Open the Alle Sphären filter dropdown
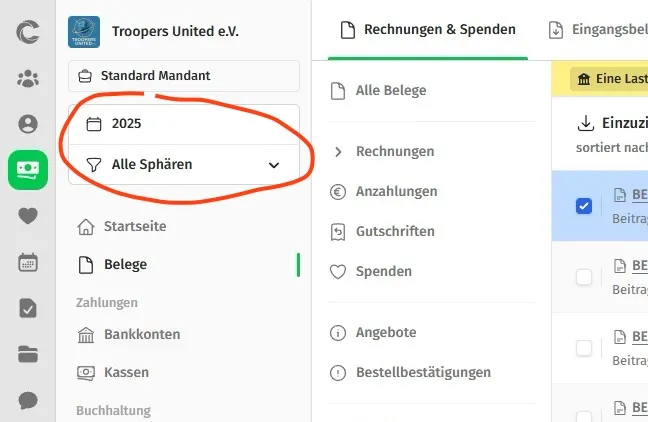Screen dimensions: 648x422 tap(184, 164)
